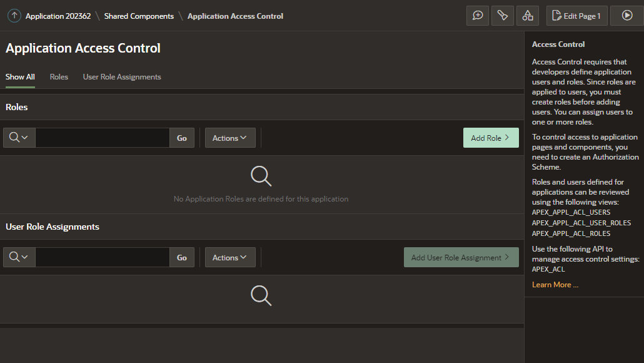Click Add User Role Assignment button
Image resolution: width=644 pixels, height=363 pixels.
coord(461,257)
